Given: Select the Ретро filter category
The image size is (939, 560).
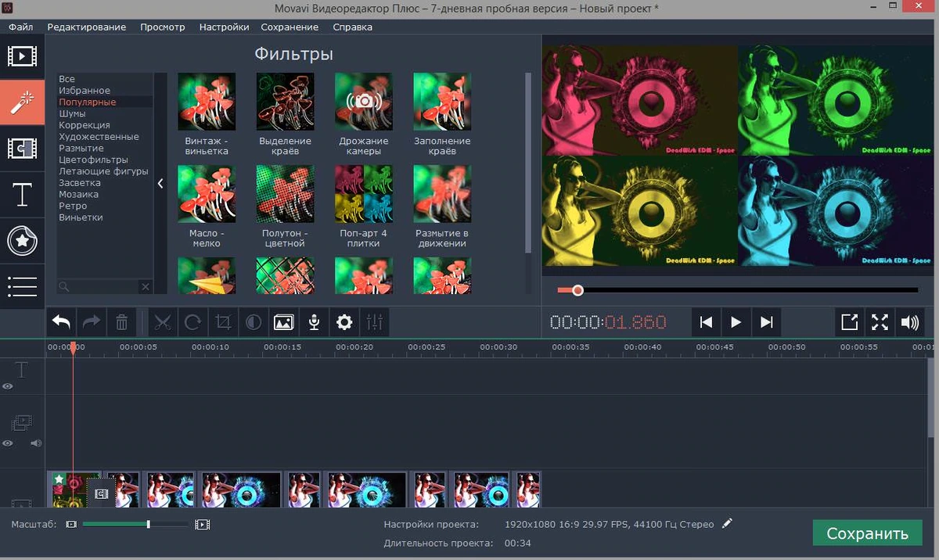Looking at the screenshot, I should coord(73,206).
